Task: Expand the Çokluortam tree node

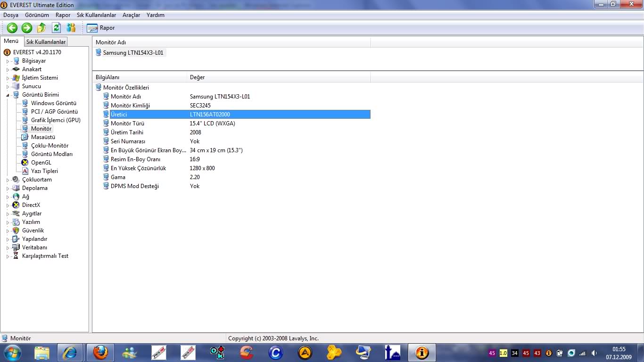Action: (8, 180)
